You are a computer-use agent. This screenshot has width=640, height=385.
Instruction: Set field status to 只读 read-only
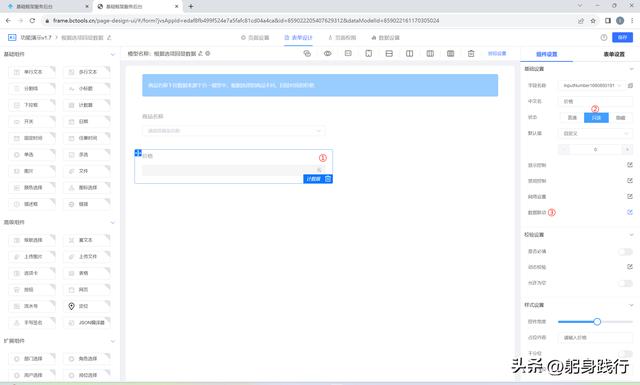pyautogui.click(x=596, y=118)
